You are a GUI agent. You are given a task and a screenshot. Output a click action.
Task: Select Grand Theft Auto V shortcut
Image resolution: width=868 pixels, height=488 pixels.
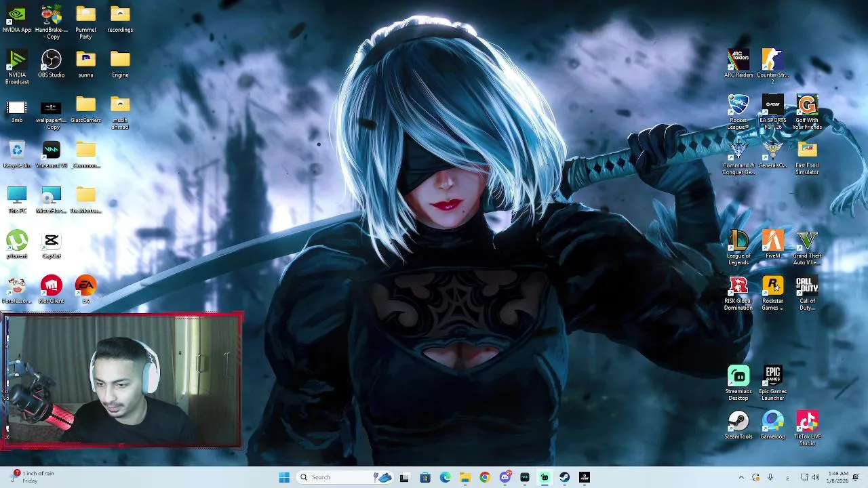(x=807, y=248)
